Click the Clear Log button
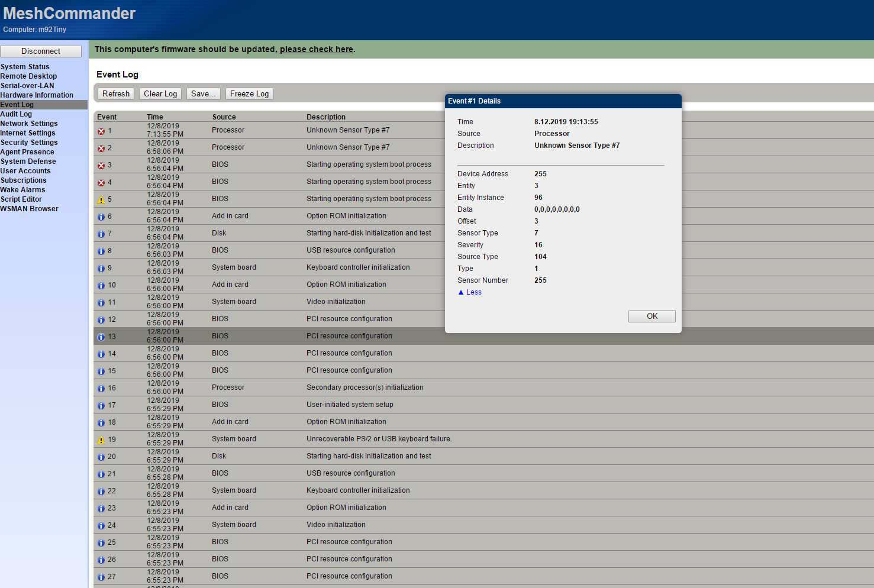The width and height of the screenshot is (874, 588). pos(160,93)
